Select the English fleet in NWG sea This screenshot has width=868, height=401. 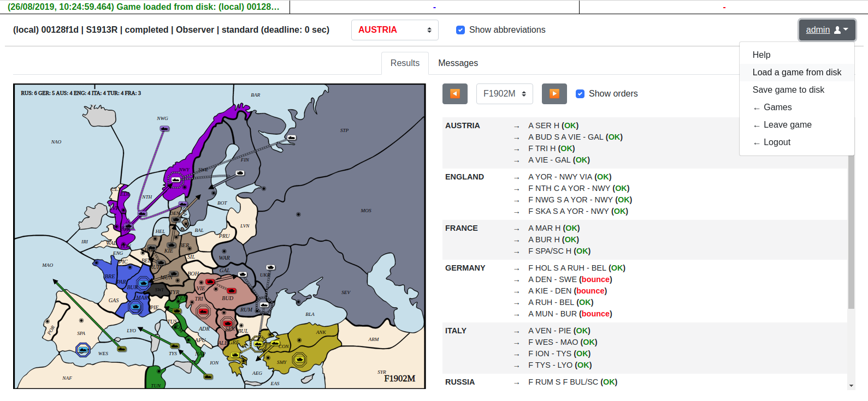pos(164,129)
